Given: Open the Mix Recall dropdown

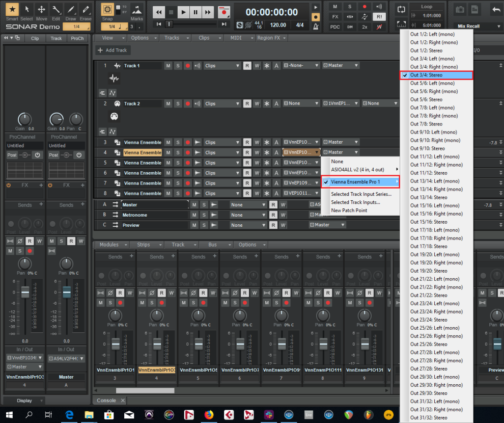Looking at the screenshot, I should [478, 26].
